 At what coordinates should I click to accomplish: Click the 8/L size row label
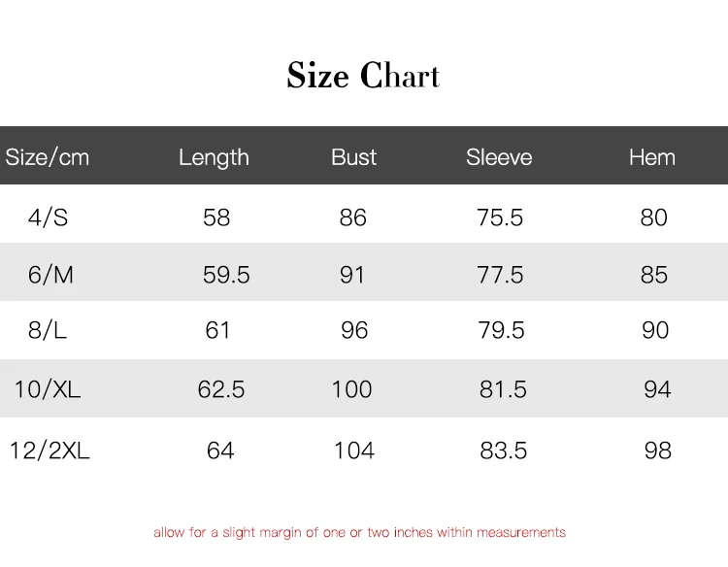tap(49, 331)
